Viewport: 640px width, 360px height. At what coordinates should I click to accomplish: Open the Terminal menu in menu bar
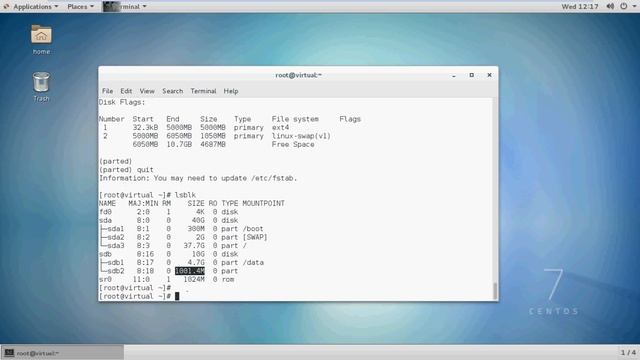pyautogui.click(x=203, y=91)
